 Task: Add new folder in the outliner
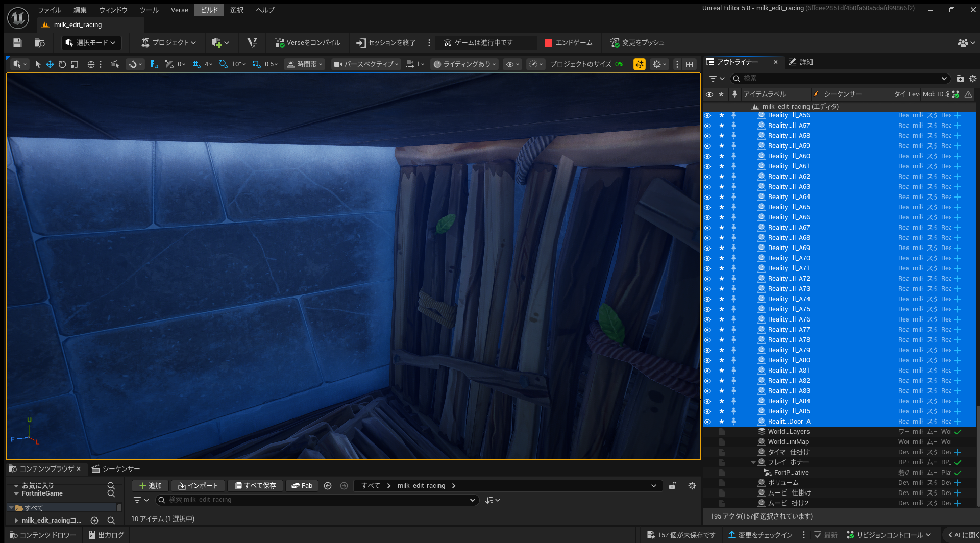pos(961,79)
